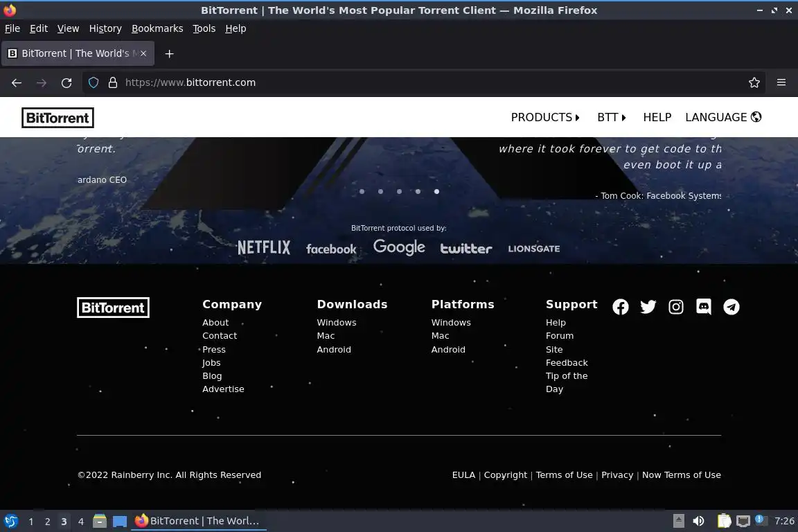Open Copyright link in footer
The image size is (798, 532).
click(x=506, y=475)
